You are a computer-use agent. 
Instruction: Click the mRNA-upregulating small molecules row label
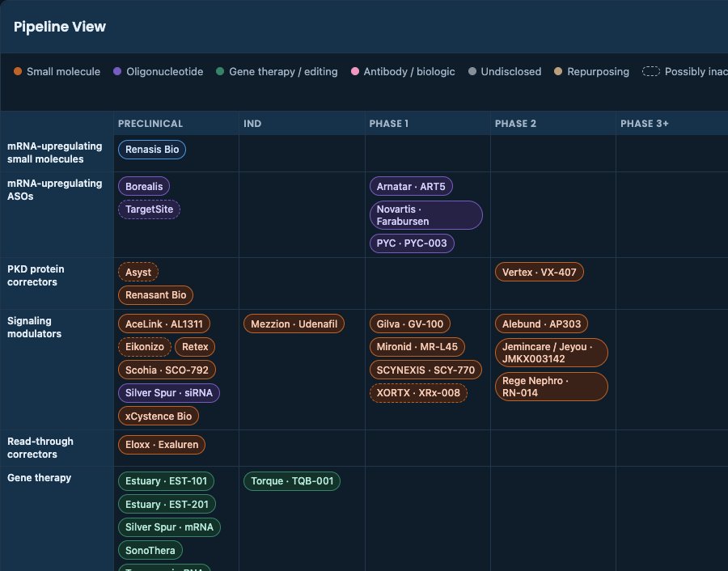pyautogui.click(x=55, y=153)
